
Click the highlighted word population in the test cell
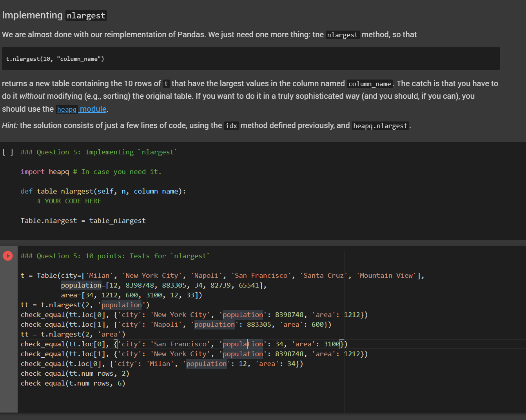click(81, 285)
